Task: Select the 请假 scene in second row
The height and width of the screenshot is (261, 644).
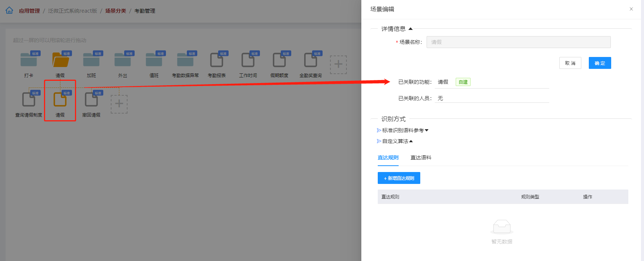Action: (60, 99)
